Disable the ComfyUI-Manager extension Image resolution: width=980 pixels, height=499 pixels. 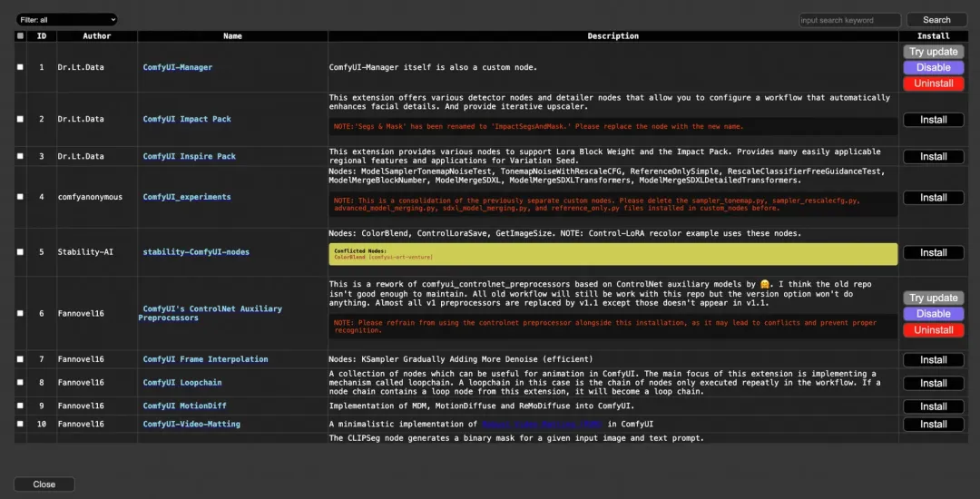click(x=933, y=67)
